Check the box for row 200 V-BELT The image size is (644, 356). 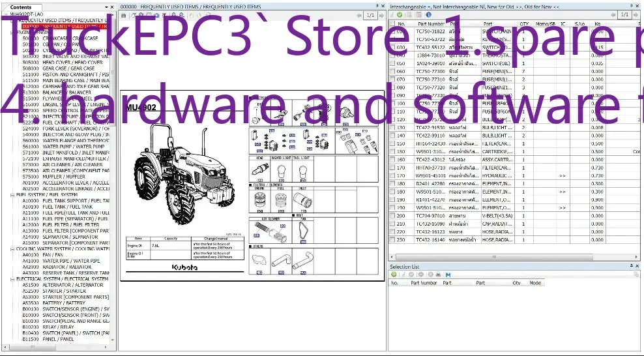392,216
